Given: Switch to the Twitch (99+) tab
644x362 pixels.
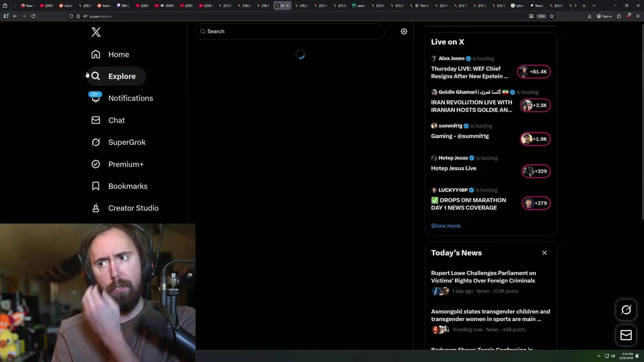Looking at the screenshot, I should pos(123,6).
